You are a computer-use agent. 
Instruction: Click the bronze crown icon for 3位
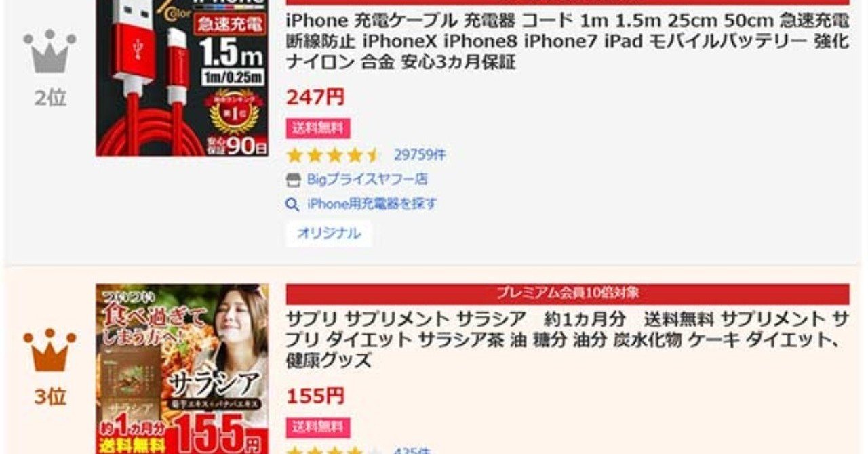click(x=50, y=352)
